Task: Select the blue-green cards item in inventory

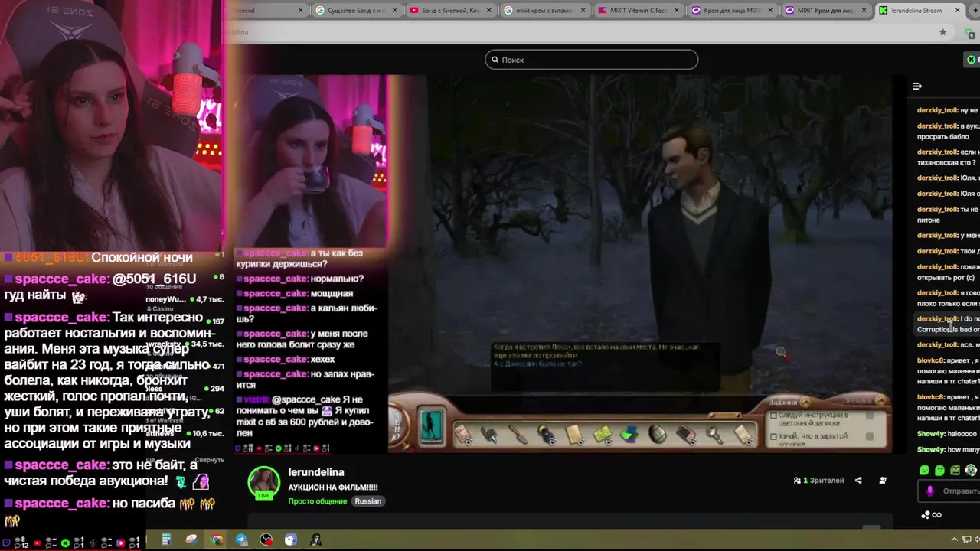Action: [629, 435]
